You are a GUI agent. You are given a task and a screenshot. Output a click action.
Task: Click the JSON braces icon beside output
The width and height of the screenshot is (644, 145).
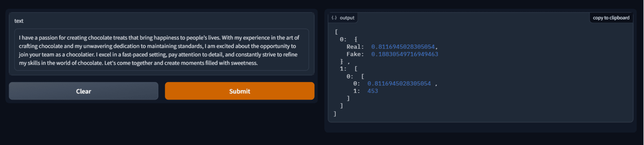tap(334, 18)
